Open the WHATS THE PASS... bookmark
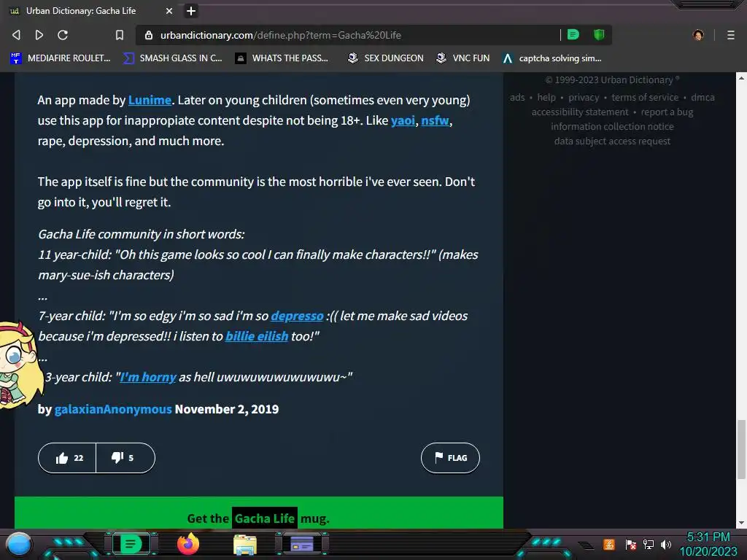The width and height of the screenshot is (747, 560). pos(282,58)
